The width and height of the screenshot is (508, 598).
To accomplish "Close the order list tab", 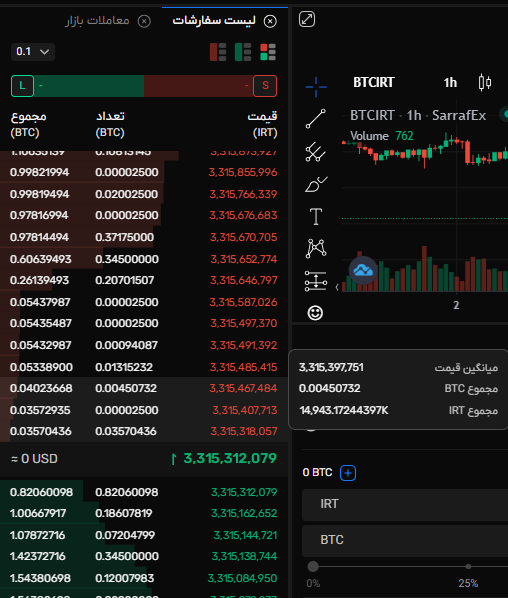I will pos(270,21).
